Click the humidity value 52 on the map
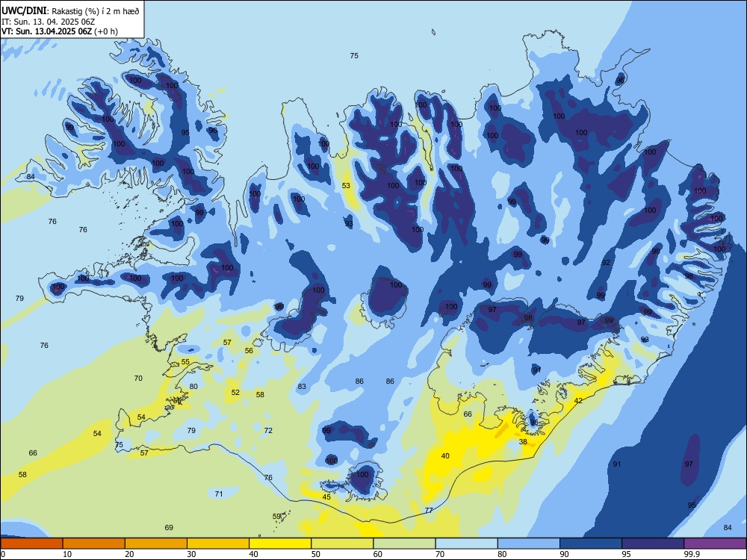Screen dimensions: 747x560 click(x=235, y=393)
